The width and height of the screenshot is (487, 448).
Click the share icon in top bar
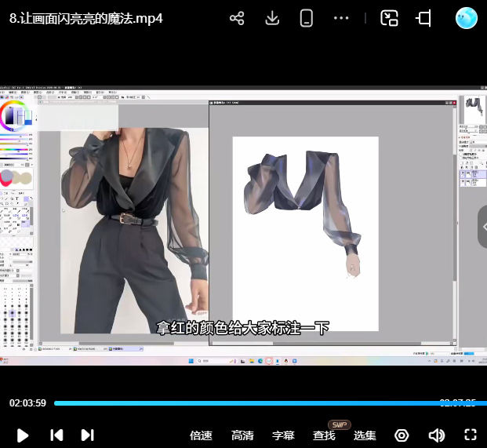[x=237, y=18]
